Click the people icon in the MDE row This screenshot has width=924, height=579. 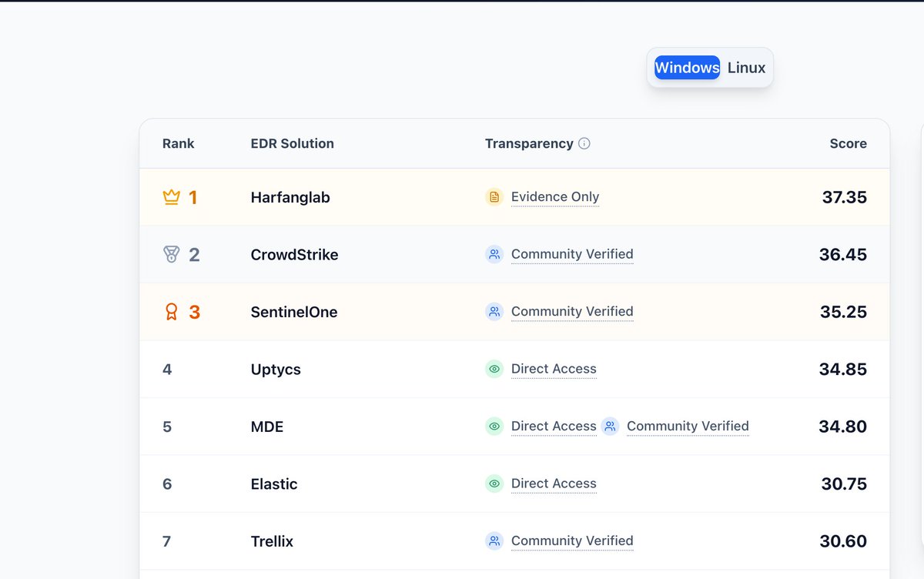point(610,426)
